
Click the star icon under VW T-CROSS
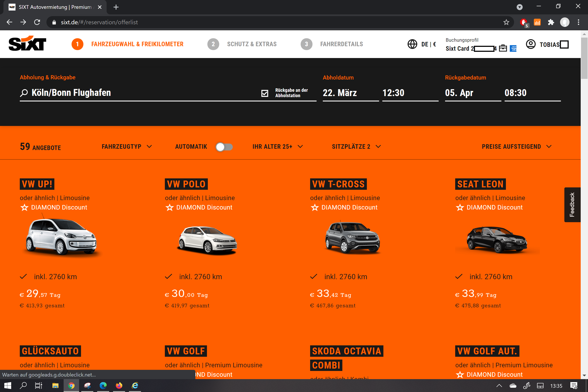point(315,208)
